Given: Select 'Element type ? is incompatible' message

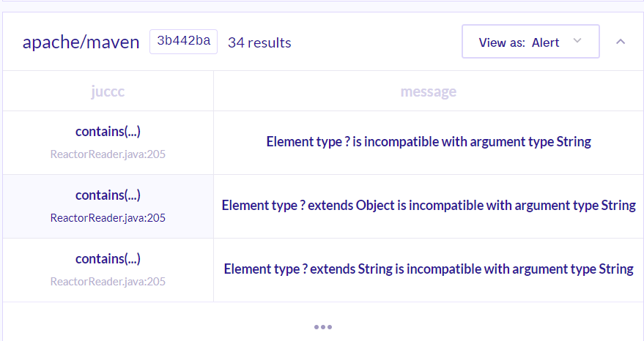Looking at the screenshot, I should pos(429,141).
